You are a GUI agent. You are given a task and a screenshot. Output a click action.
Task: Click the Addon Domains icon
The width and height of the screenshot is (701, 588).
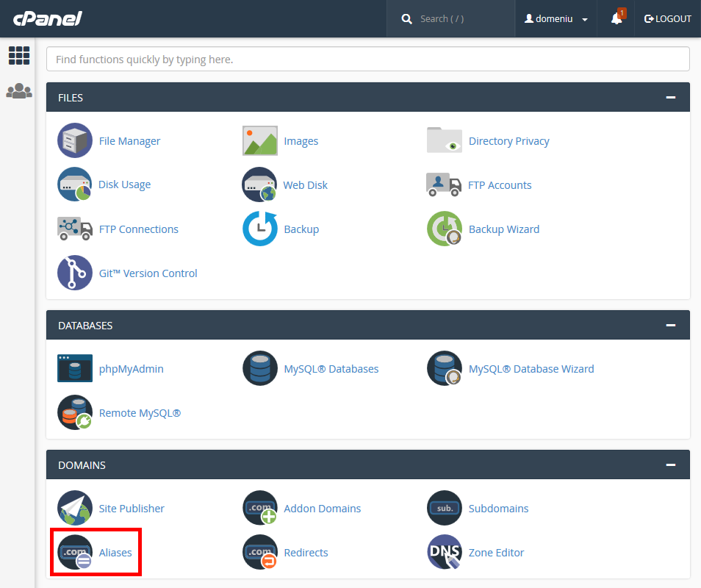[x=259, y=508]
